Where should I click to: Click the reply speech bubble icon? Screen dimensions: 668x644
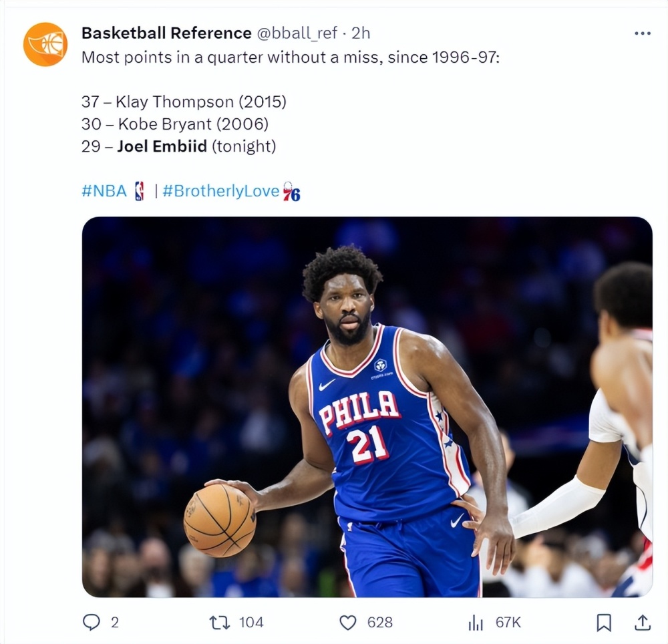(x=91, y=622)
